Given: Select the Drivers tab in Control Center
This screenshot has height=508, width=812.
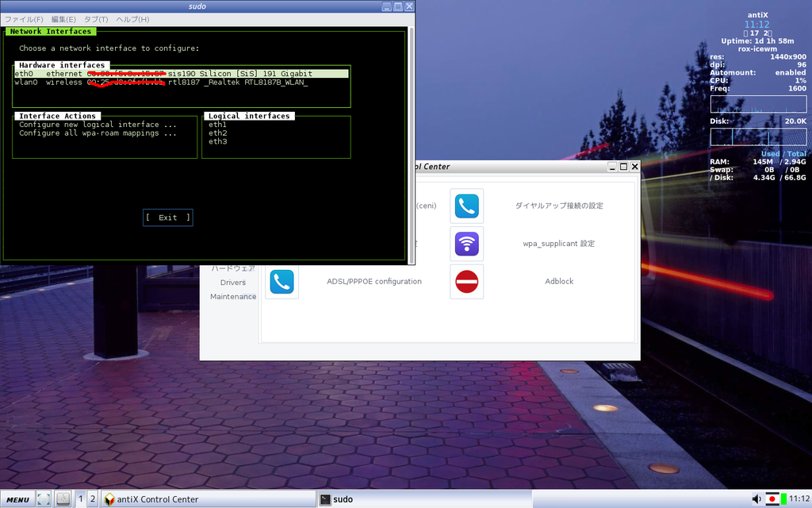Looking at the screenshot, I should click(232, 283).
